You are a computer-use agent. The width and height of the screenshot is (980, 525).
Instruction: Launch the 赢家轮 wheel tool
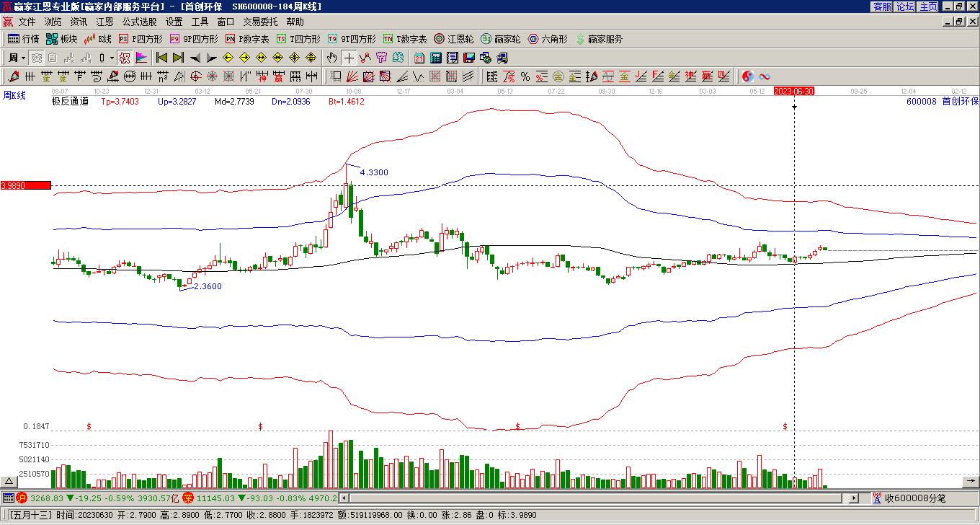click(x=501, y=39)
